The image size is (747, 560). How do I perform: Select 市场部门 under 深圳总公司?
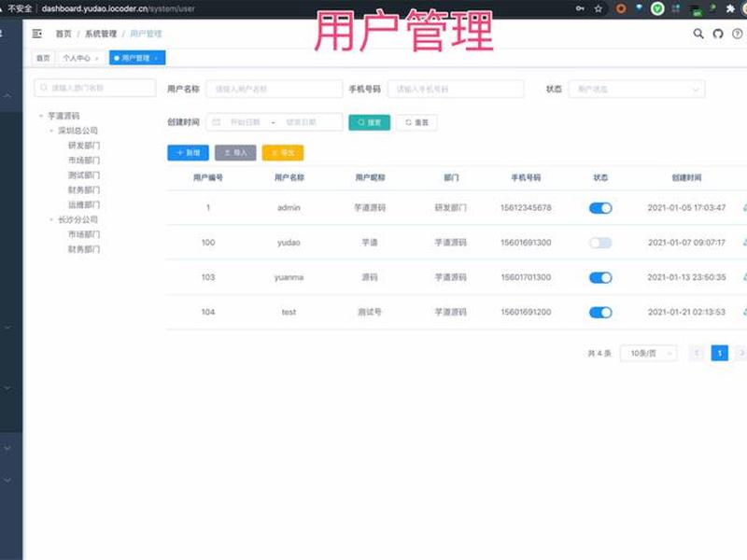(x=84, y=160)
